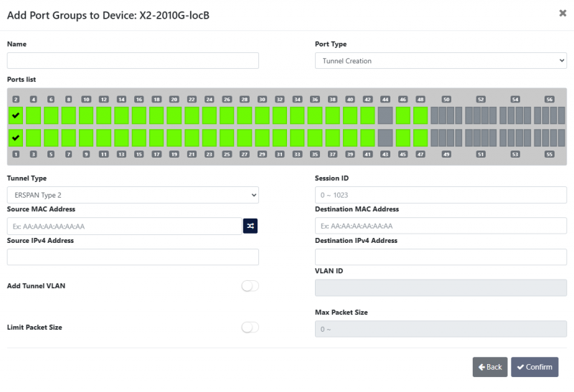Select green port 4 in the top row

34,115
